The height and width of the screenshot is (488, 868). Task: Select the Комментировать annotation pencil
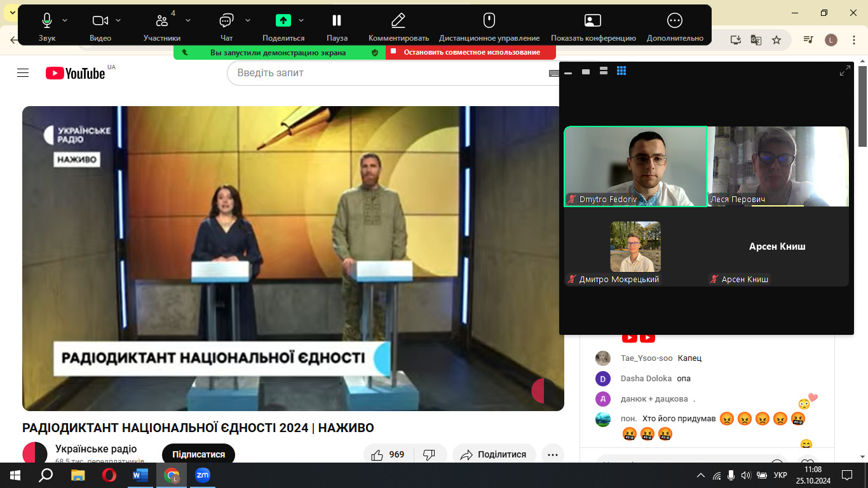coord(398,21)
